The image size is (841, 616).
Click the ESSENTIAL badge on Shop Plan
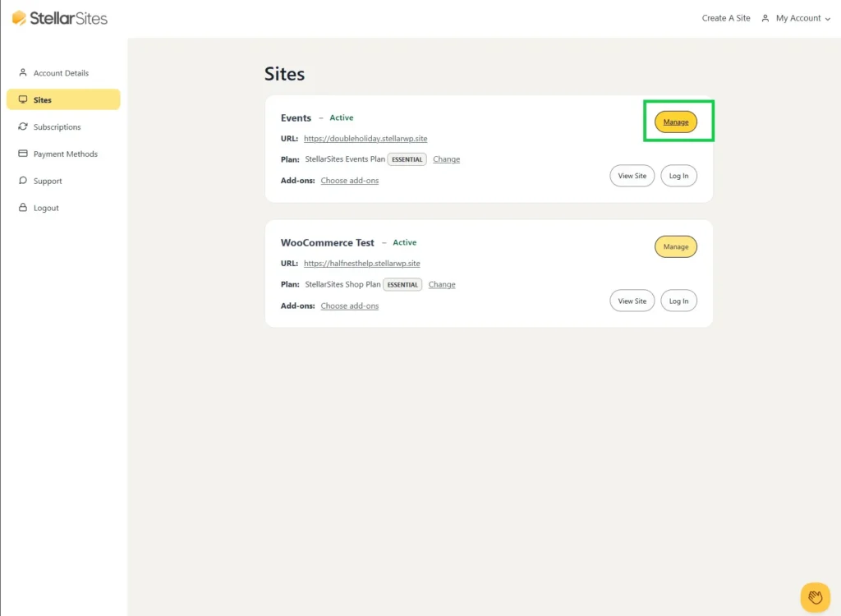coord(402,284)
